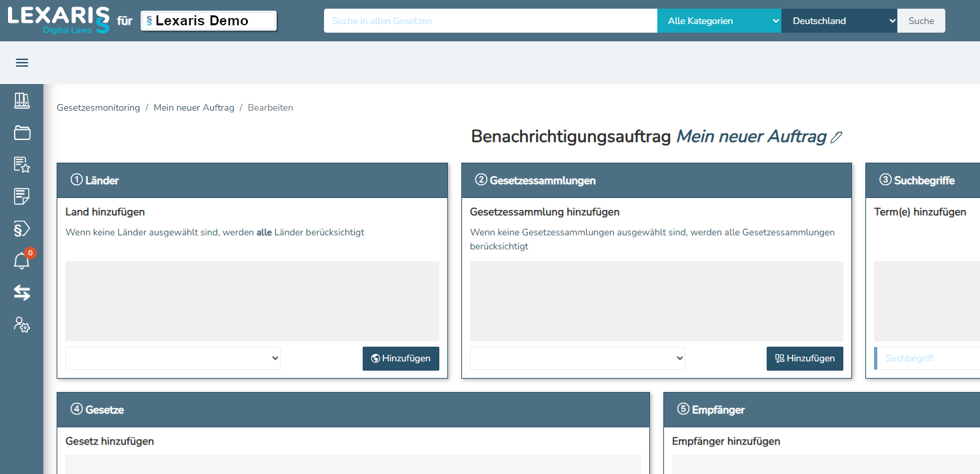Viewport: 980px width, 474px height.
Task: Focus the Suche in allen Gesetzen field
Action: tap(490, 21)
